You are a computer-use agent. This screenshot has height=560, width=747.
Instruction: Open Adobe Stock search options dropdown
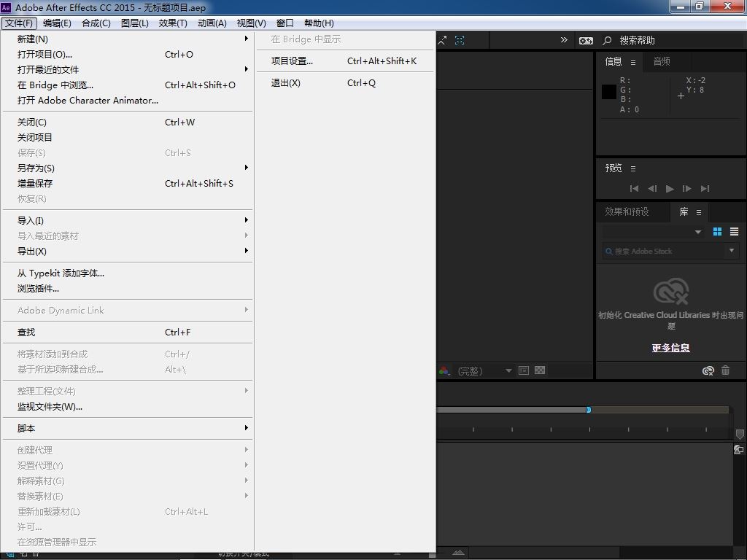[732, 251]
